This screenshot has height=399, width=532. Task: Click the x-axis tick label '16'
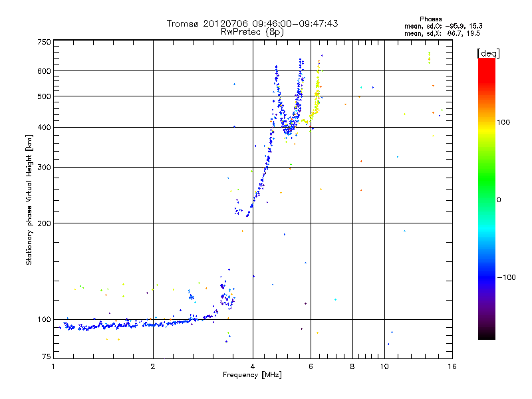(x=452, y=366)
